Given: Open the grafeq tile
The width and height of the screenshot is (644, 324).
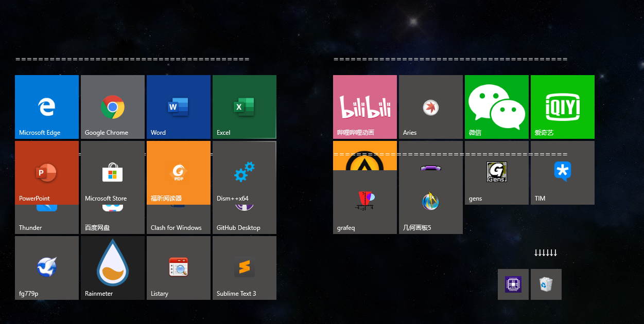Looking at the screenshot, I should tap(365, 202).
